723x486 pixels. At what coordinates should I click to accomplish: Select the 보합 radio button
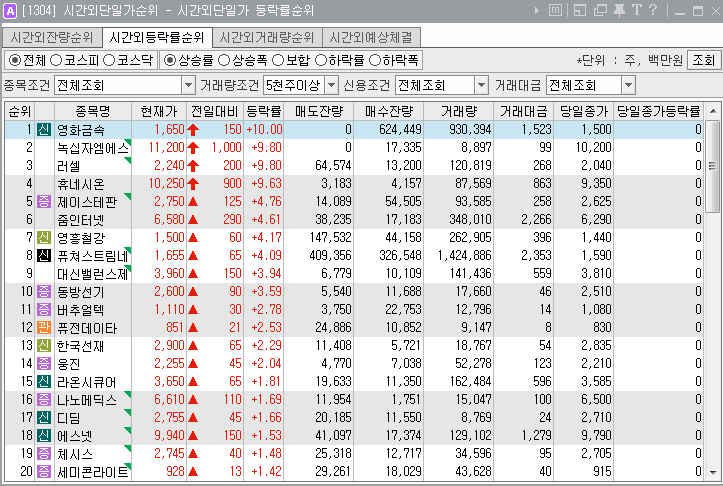coord(278,60)
